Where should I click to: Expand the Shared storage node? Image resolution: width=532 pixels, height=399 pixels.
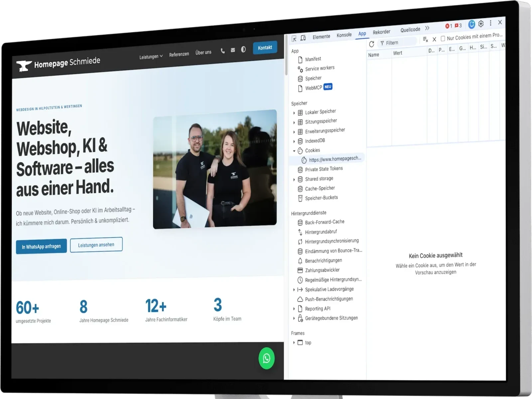point(294,180)
